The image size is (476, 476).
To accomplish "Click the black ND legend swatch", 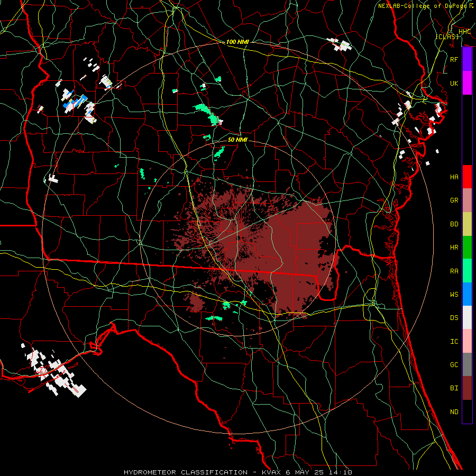I will pos(467,411).
